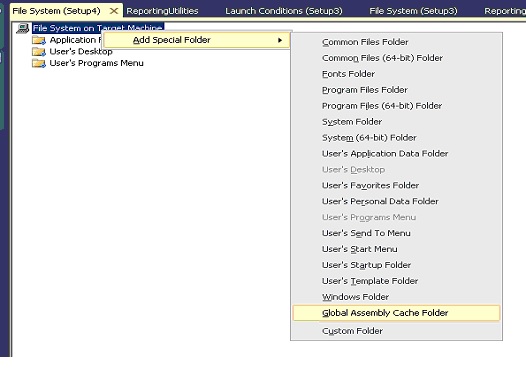Click the Application Folder icon

(39, 40)
